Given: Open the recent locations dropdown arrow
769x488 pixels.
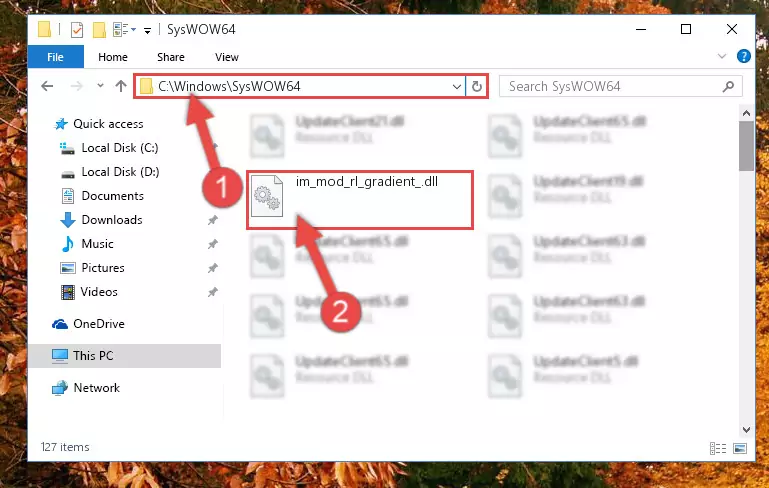Looking at the screenshot, I should 100,86.
